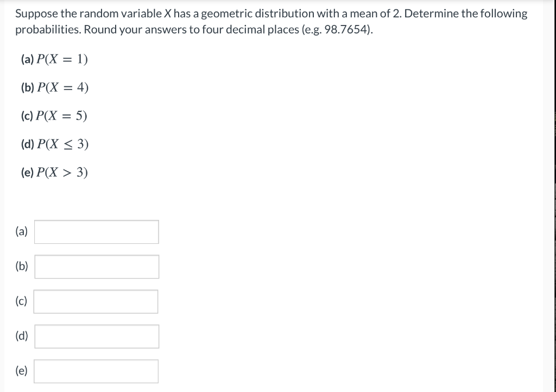Click the question text P(X > 3)
556x392 pixels.
64,173
